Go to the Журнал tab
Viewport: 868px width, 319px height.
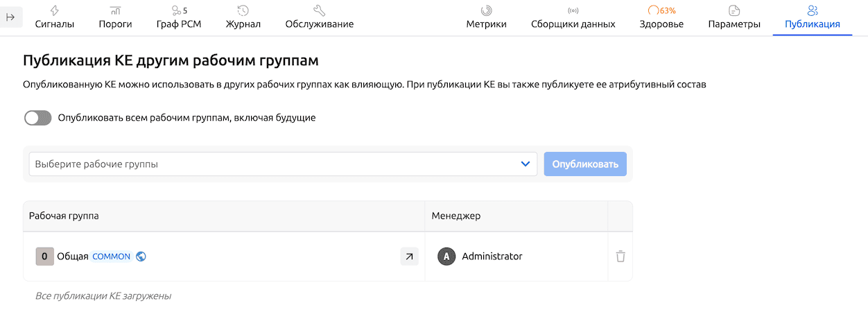243,17
